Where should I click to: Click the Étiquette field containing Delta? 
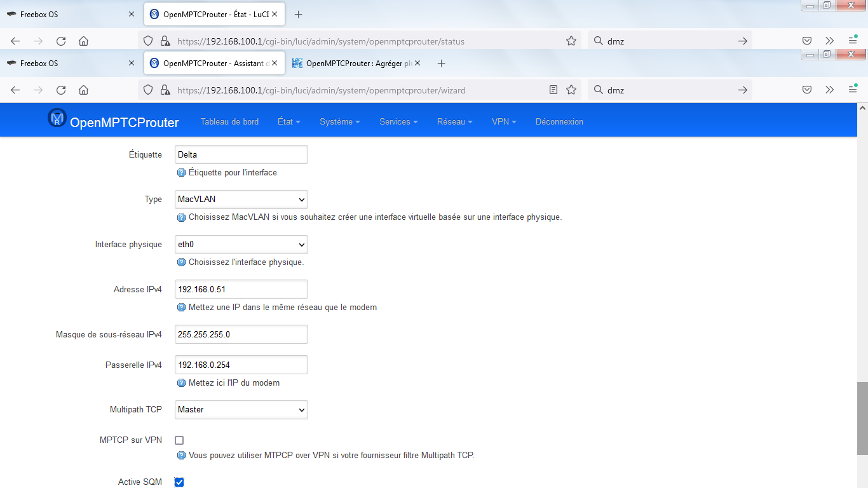pyautogui.click(x=241, y=154)
